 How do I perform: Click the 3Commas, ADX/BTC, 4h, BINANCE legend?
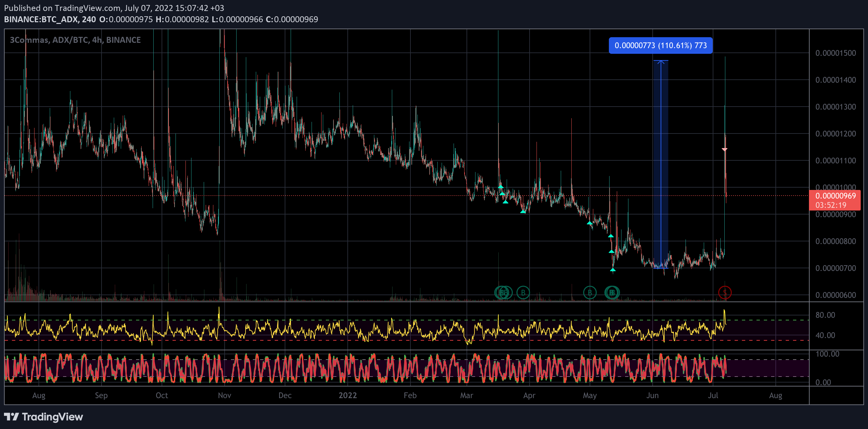(75, 40)
